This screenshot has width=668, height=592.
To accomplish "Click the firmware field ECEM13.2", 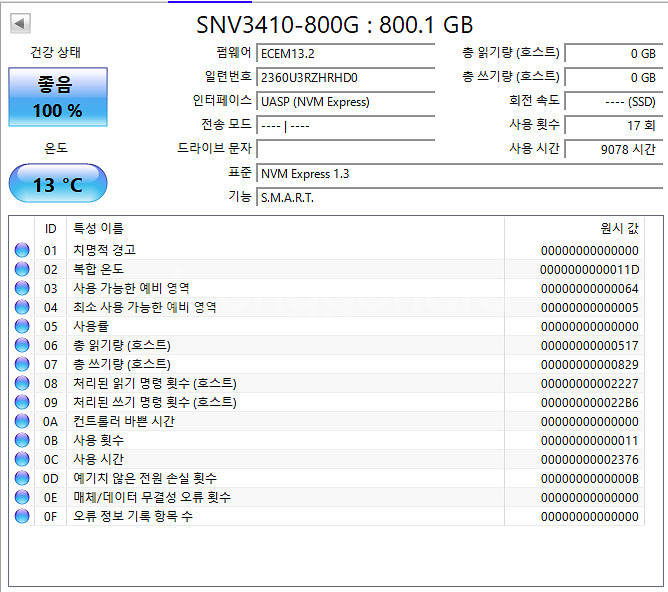I will click(x=346, y=54).
